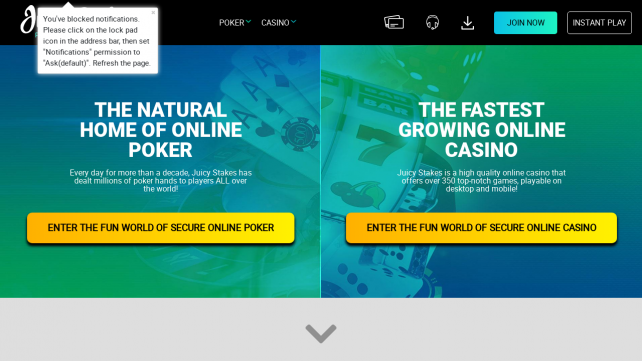Expand the CASINO dropdown chevron
The image size is (642, 361).
click(x=294, y=21)
